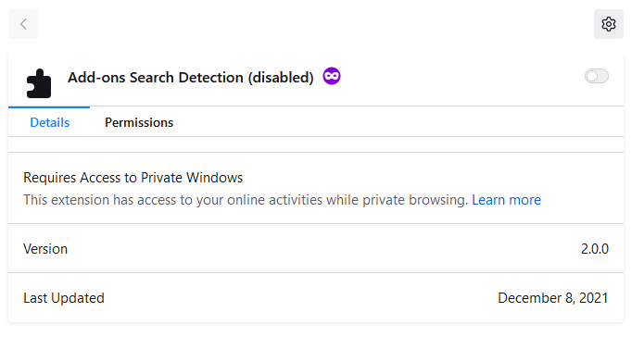The image size is (644, 337).
Task: Follow the Learn more link
Action: coord(506,200)
